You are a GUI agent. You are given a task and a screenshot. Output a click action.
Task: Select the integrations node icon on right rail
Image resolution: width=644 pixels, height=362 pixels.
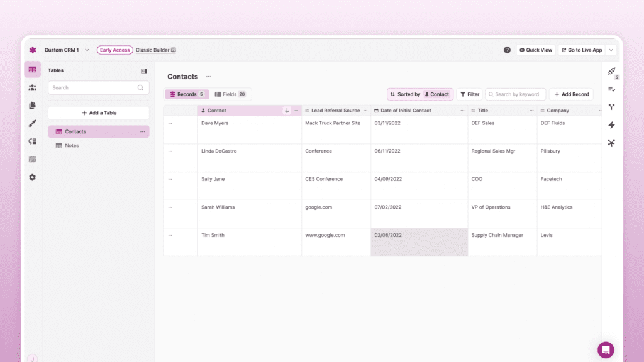611,143
